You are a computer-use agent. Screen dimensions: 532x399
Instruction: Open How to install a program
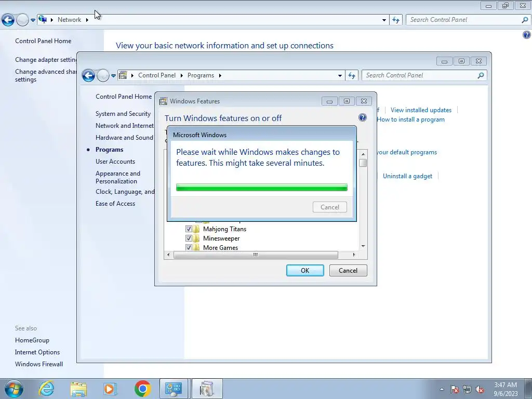(x=410, y=119)
